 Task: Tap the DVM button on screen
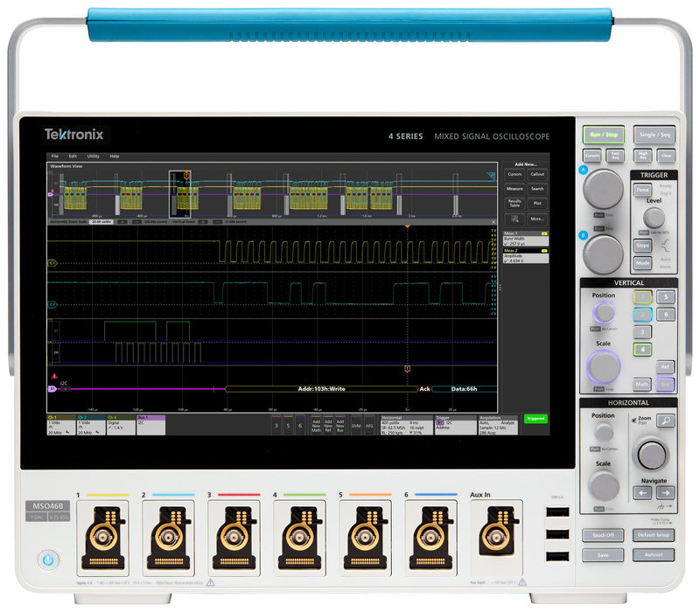356,424
